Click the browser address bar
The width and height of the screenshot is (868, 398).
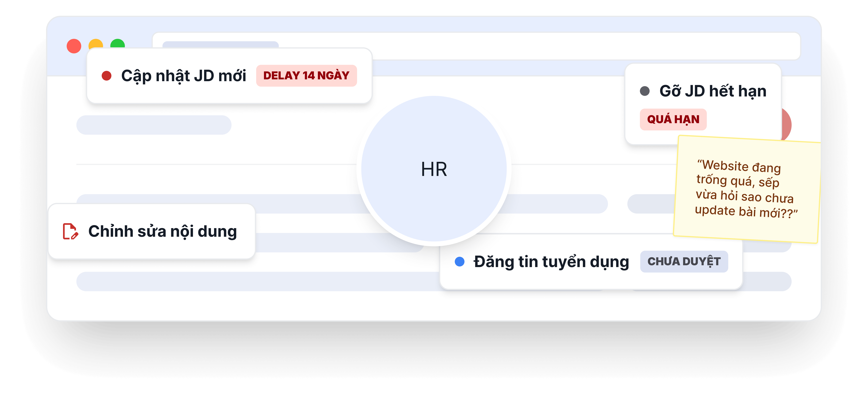click(476, 46)
